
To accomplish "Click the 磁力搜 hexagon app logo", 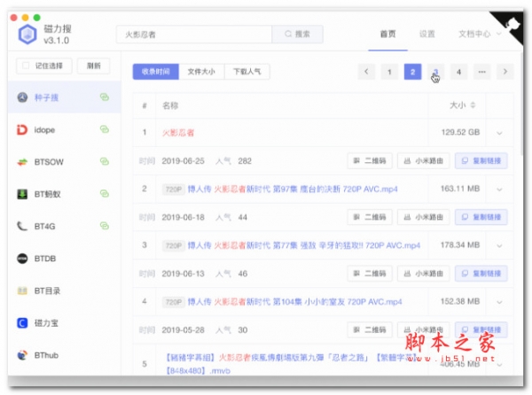I will [x=27, y=35].
